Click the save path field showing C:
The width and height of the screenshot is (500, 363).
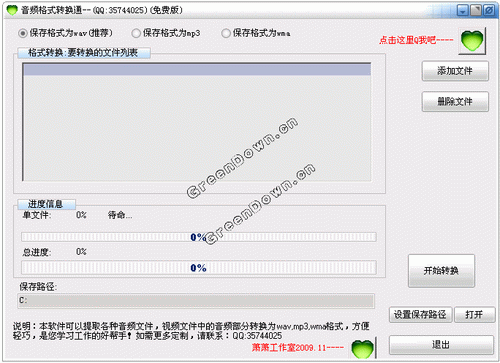(196, 301)
